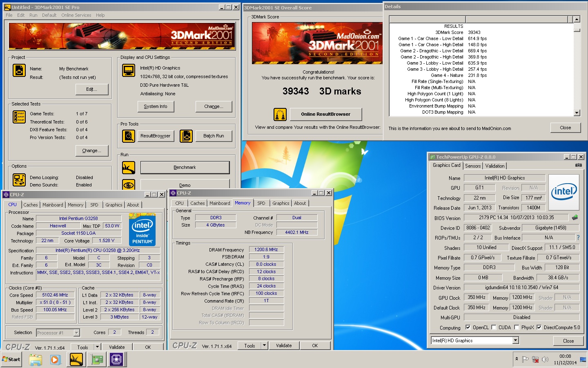
Task: Click the GPU-Z Name field
Action: point(505,178)
